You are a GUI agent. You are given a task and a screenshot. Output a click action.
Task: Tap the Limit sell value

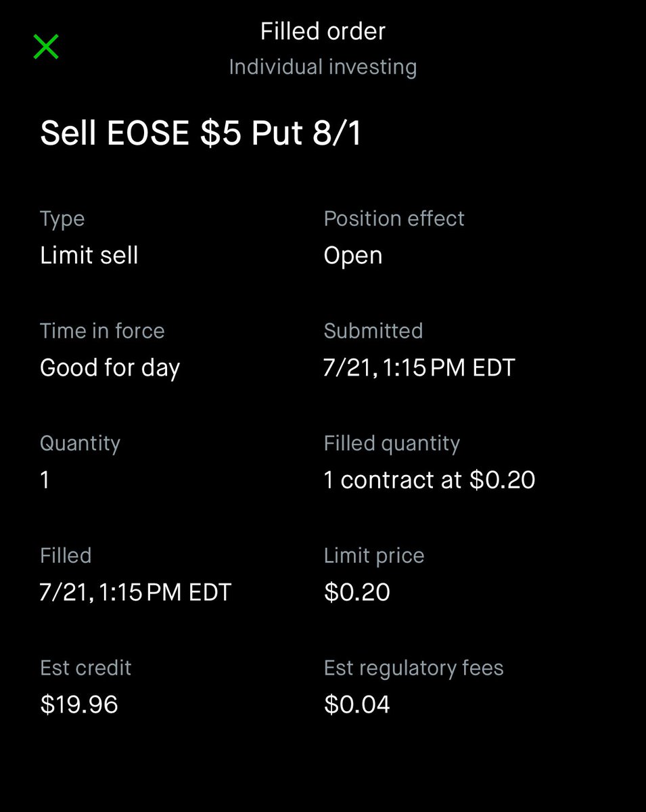[89, 255]
